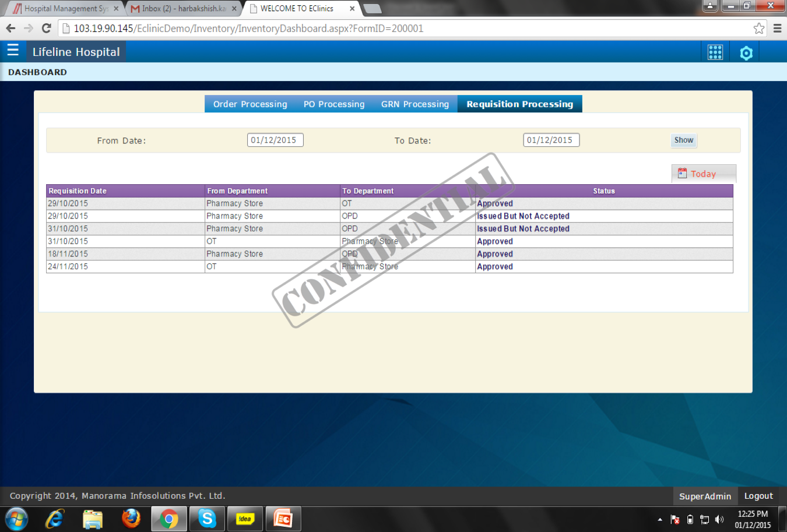Click the Show Desktop strip on the taskbar

tap(782, 519)
